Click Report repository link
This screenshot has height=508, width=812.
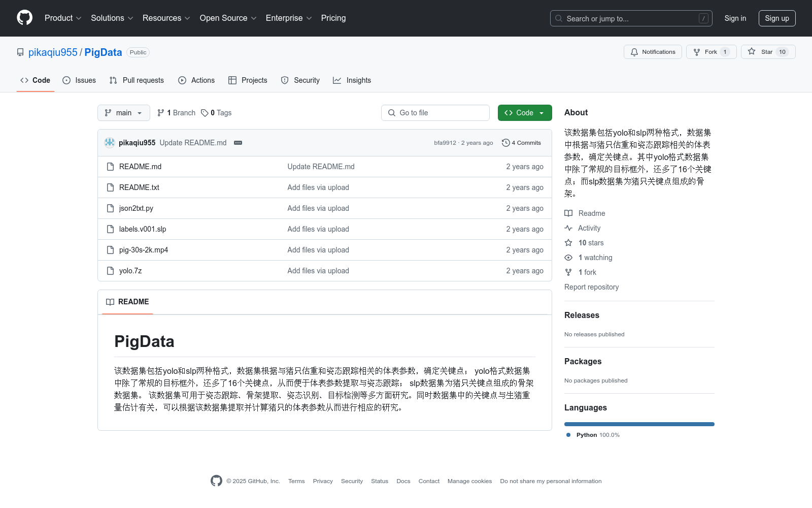pyautogui.click(x=591, y=287)
